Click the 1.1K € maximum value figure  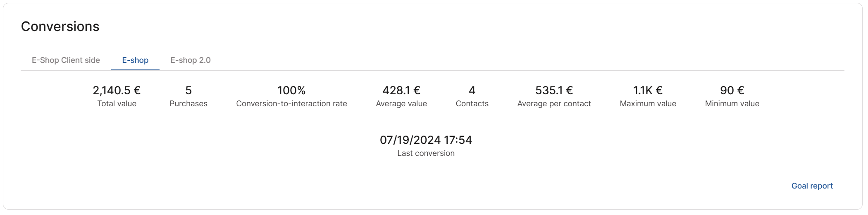648,90
